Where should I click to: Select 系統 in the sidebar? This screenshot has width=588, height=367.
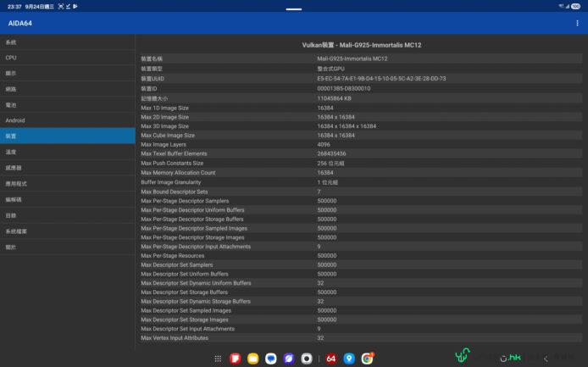click(x=68, y=42)
